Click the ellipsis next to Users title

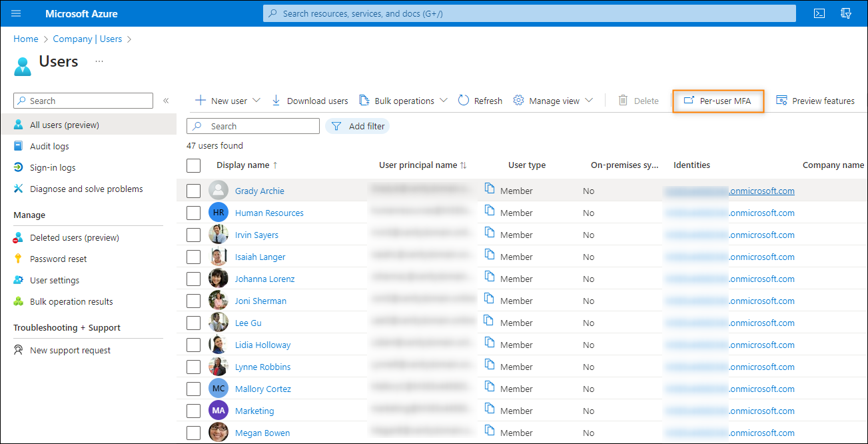coord(99,61)
